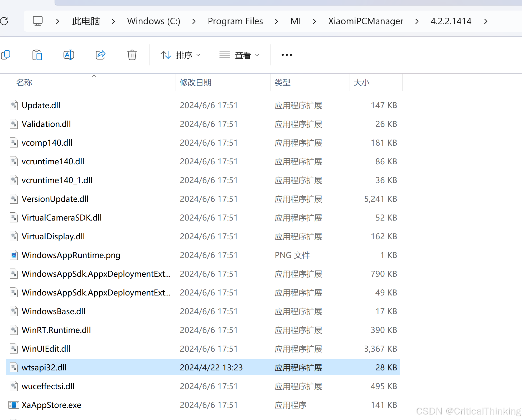Sort by 大小 column header
This screenshot has width=522, height=420.
coord(361,83)
